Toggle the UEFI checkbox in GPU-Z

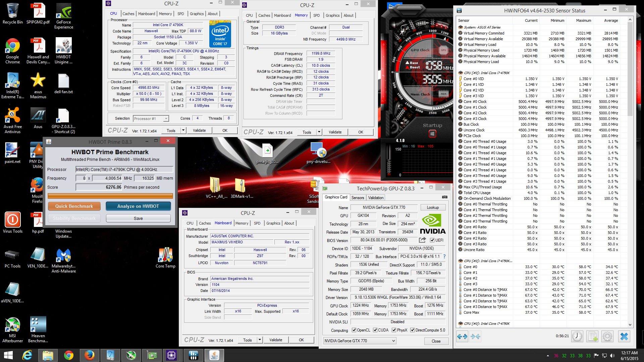click(432, 240)
